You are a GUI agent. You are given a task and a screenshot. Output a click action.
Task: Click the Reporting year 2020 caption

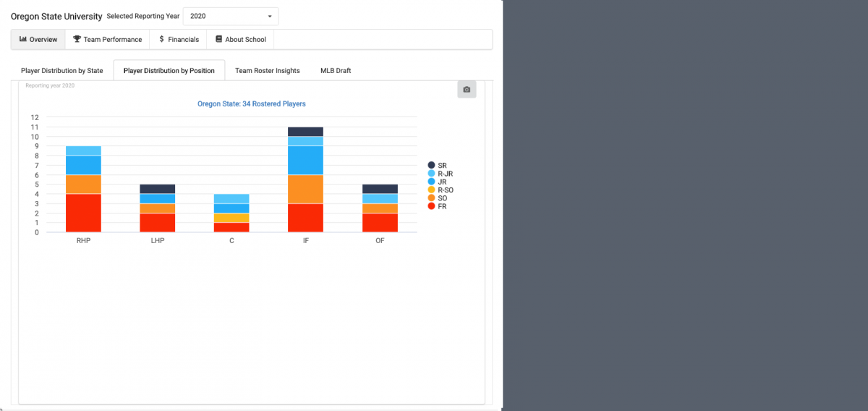(x=50, y=85)
